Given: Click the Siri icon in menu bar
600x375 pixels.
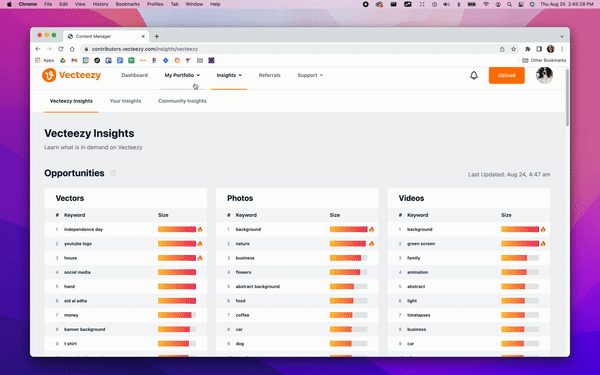Looking at the screenshot, I should (532, 4).
